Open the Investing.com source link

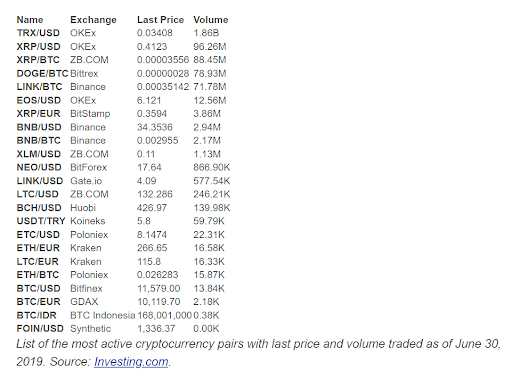[131, 362]
